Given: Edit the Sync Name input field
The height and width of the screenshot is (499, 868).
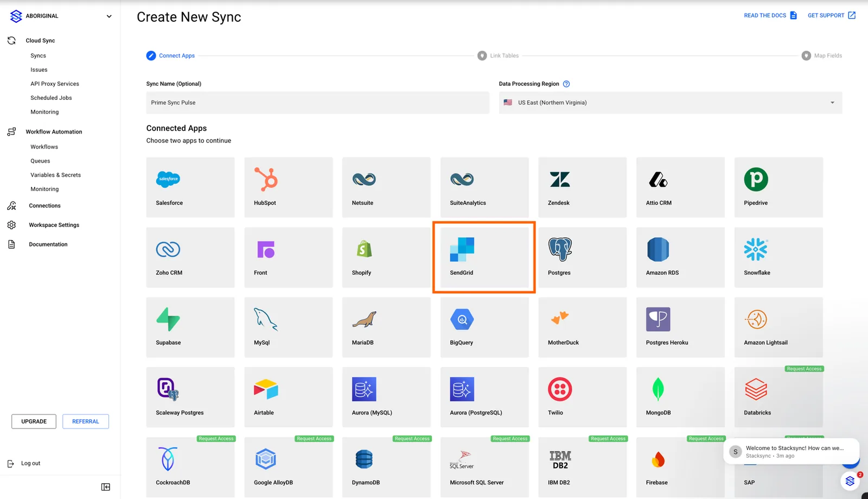Looking at the screenshot, I should tap(318, 103).
